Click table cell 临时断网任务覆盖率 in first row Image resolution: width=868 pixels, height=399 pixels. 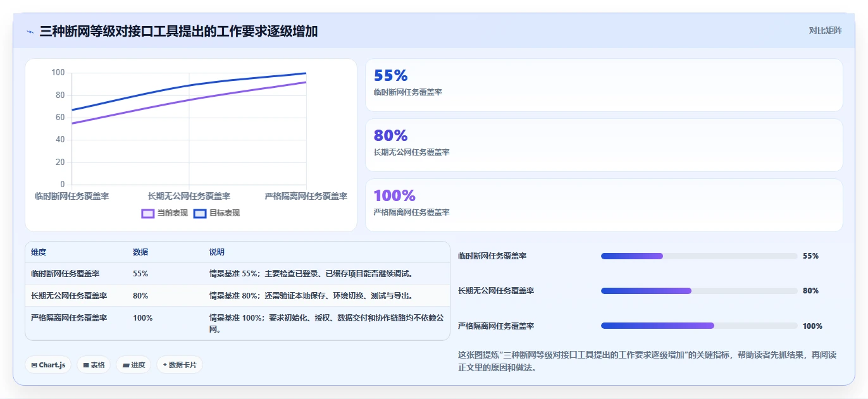(x=65, y=274)
